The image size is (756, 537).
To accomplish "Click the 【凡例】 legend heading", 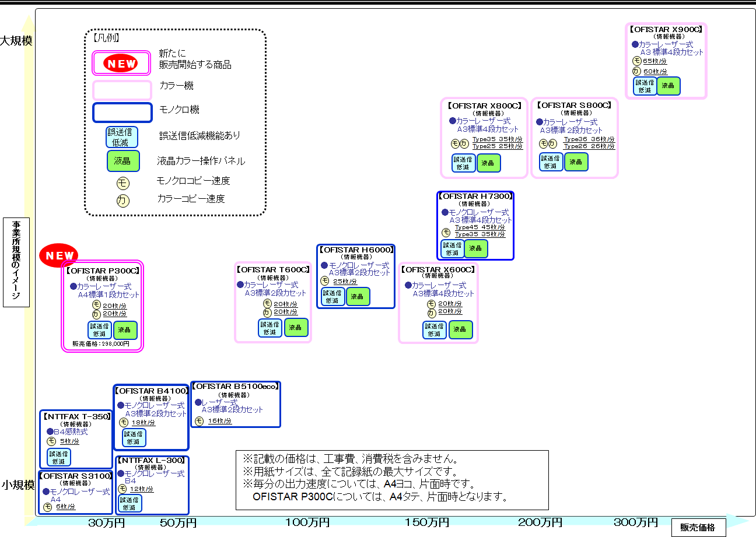I will (106, 38).
